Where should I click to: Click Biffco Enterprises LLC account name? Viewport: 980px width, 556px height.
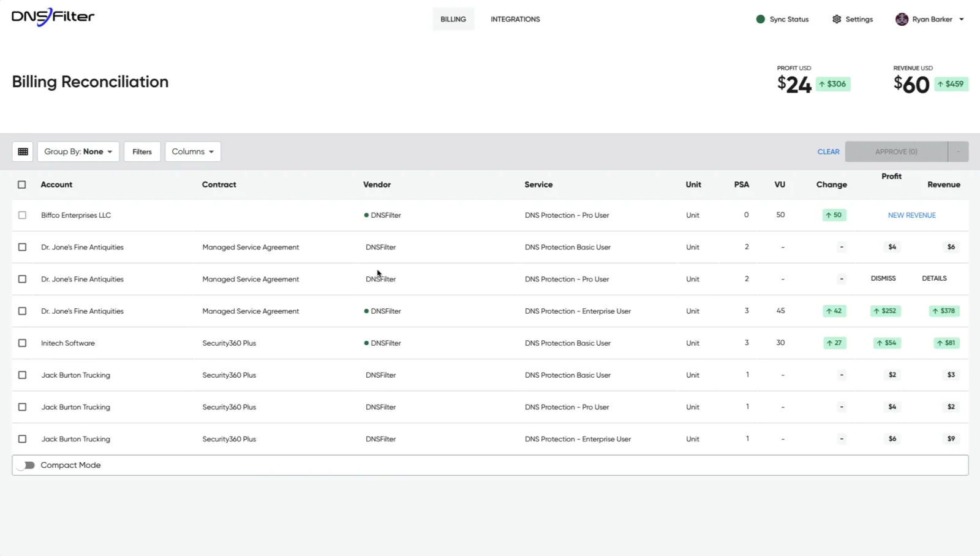(76, 215)
